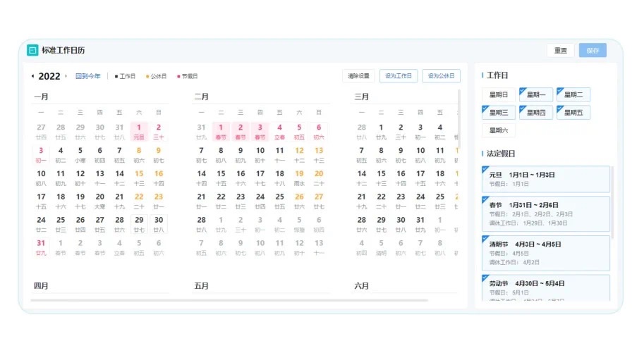Select March 31 in 三月
Image resolution: width=644 pixels, height=360 pixels.
pos(420,224)
